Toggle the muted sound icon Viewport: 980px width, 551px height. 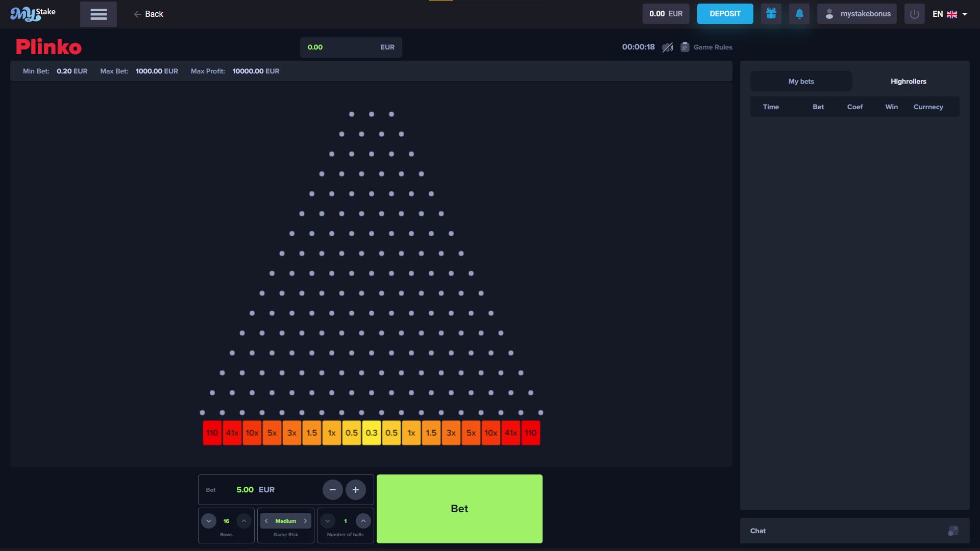click(x=668, y=47)
